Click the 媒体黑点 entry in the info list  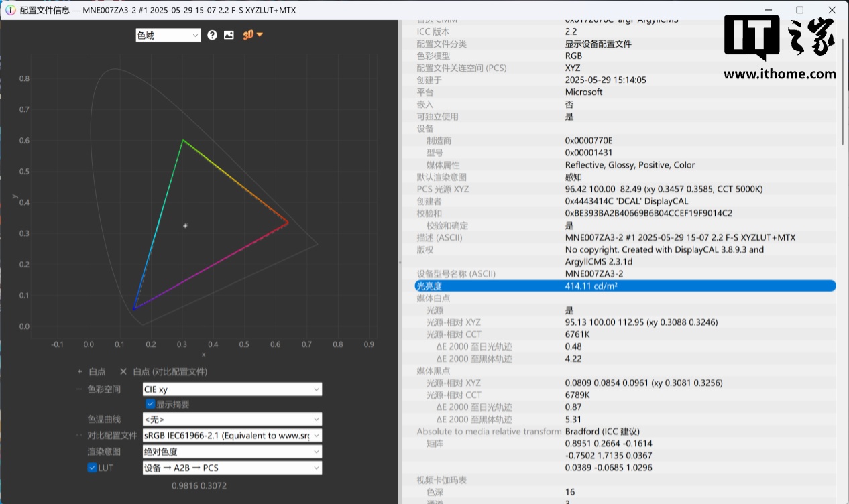[x=434, y=371]
